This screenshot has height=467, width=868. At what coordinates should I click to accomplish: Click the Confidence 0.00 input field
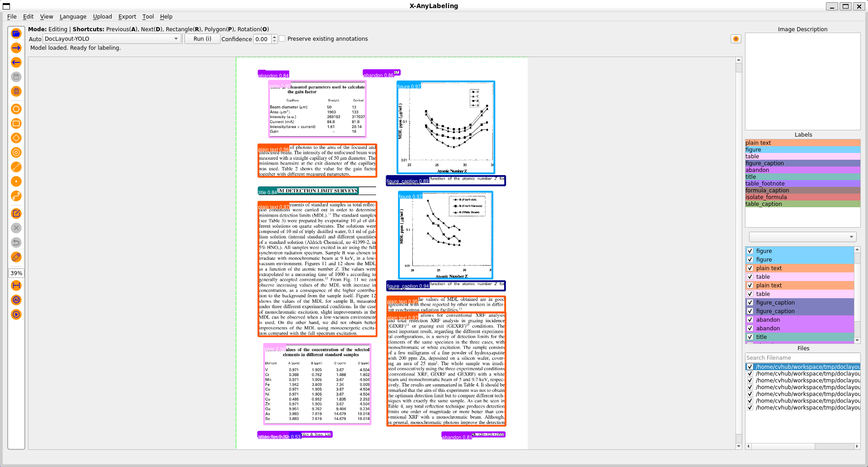click(x=262, y=39)
